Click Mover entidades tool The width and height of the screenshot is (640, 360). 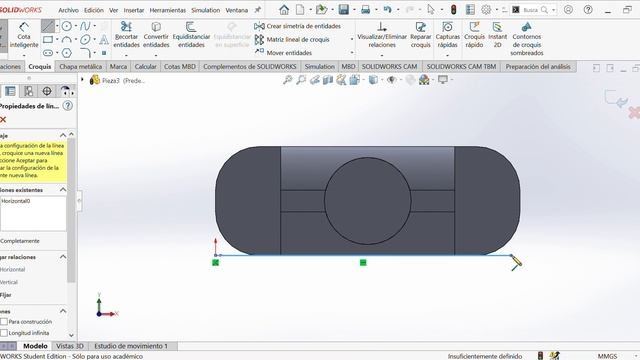283,53
